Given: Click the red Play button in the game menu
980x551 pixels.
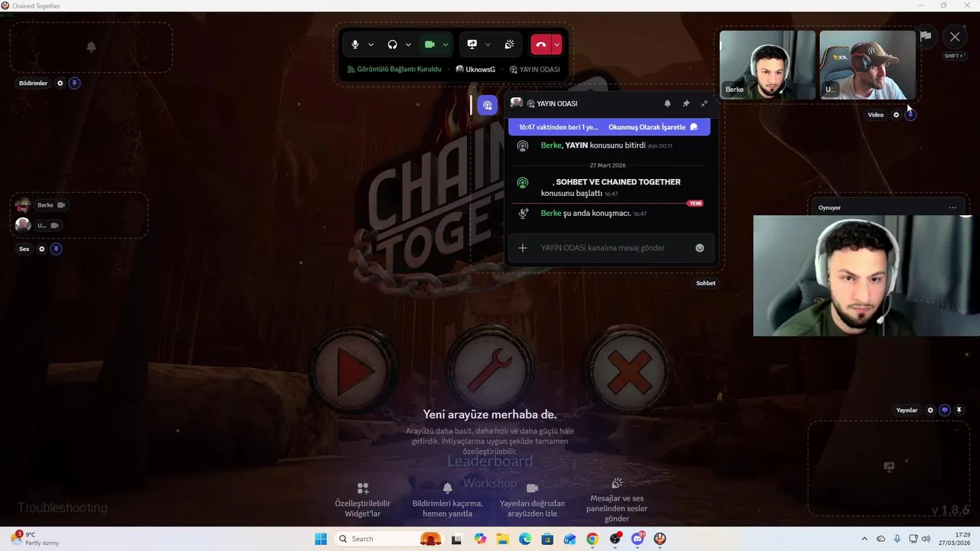Looking at the screenshot, I should pyautogui.click(x=354, y=370).
